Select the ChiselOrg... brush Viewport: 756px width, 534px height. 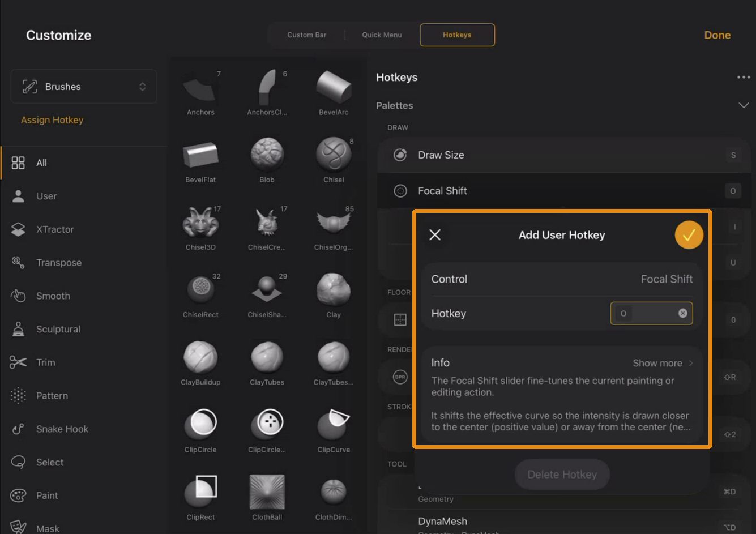[334, 228]
